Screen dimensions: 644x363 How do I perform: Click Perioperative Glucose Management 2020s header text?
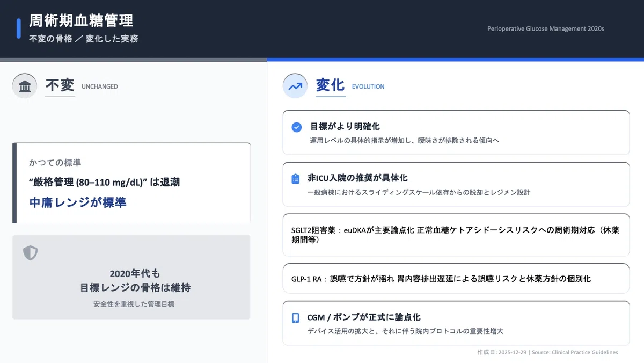pos(545,28)
